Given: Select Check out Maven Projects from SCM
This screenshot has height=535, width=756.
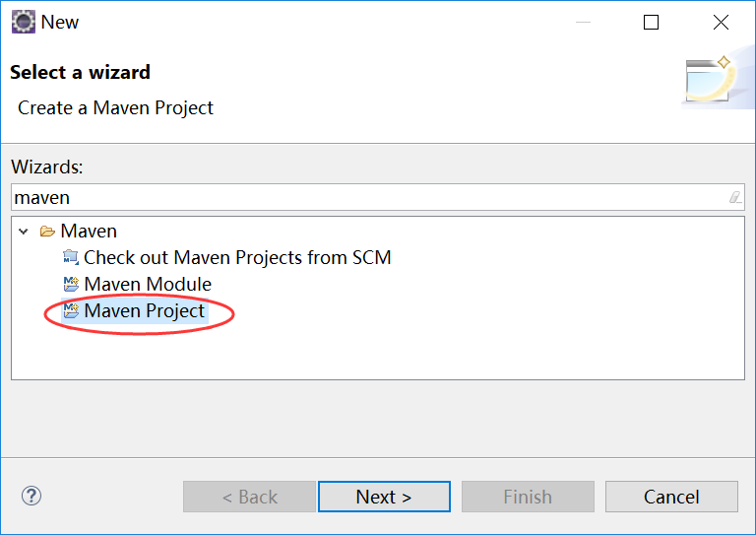Looking at the screenshot, I should point(237,258).
